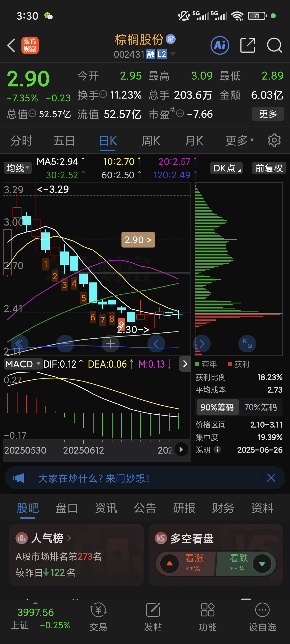Open 股吧 tab
Screen dimensions: 290x644
tap(28, 508)
